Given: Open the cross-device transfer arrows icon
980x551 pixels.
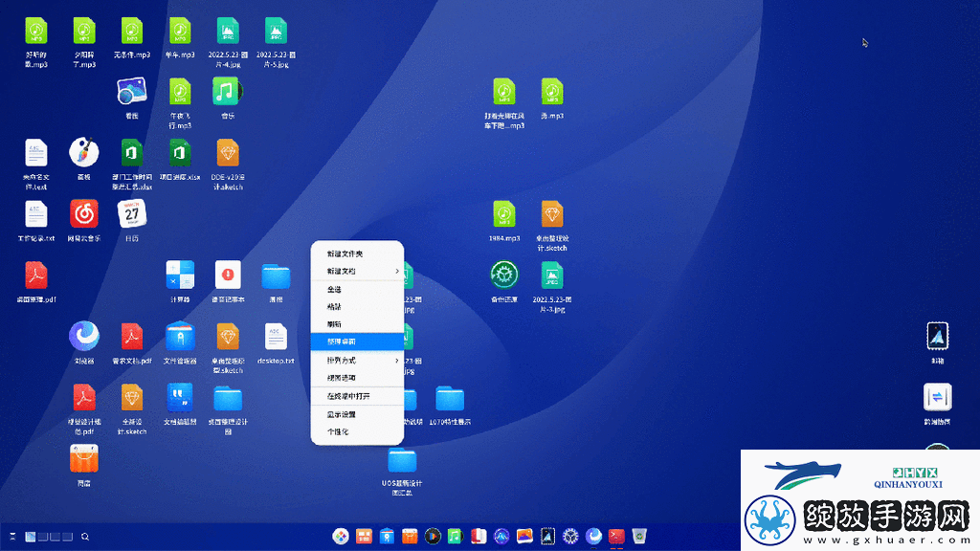Looking at the screenshot, I should 938,397.
